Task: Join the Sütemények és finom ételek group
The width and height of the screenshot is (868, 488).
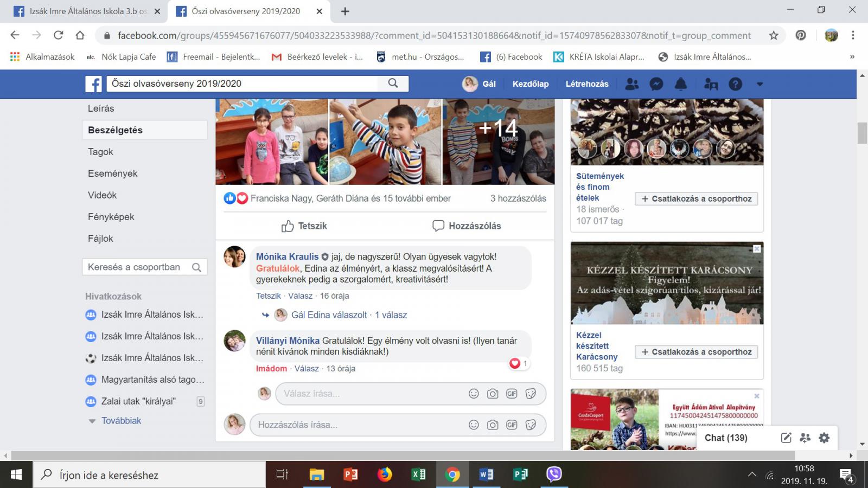Action: (696, 199)
